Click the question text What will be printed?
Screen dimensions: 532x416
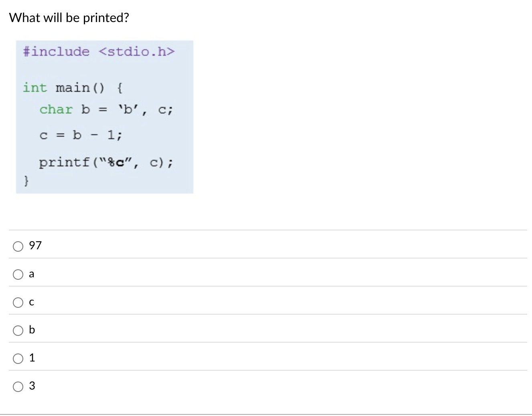coord(69,18)
